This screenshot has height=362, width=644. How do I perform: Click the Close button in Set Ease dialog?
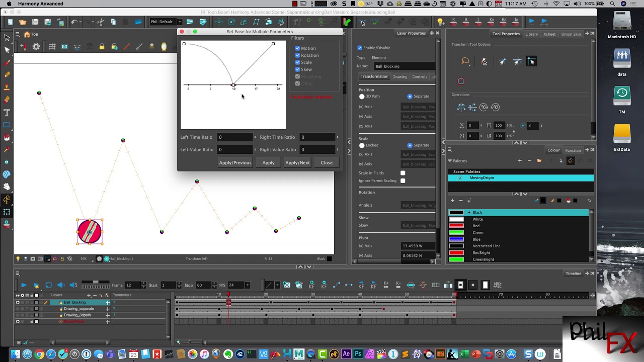click(x=327, y=163)
